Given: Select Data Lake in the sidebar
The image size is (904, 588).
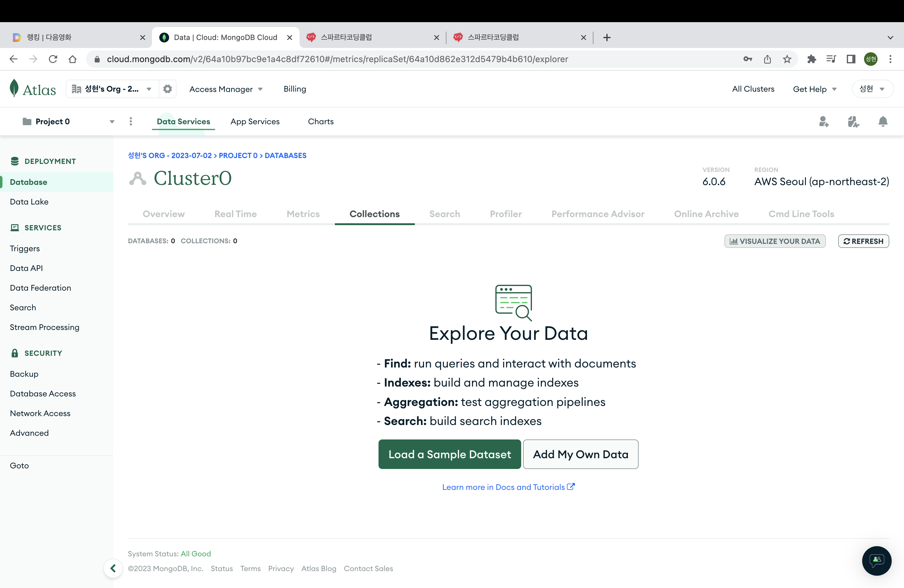Looking at the screenshot, I should coord(29,202).
